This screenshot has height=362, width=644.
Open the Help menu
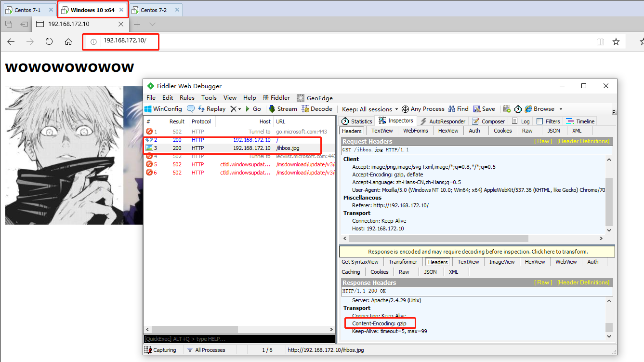(250, 97)
